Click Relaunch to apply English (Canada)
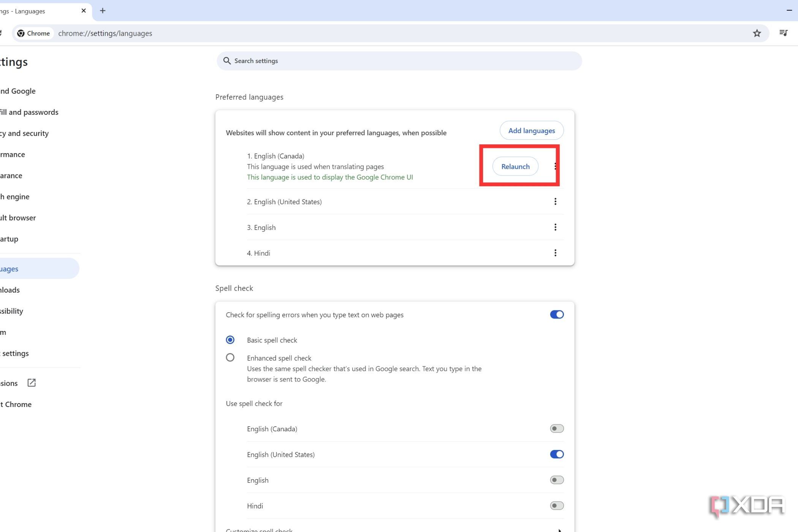 [x=515, y=166]
